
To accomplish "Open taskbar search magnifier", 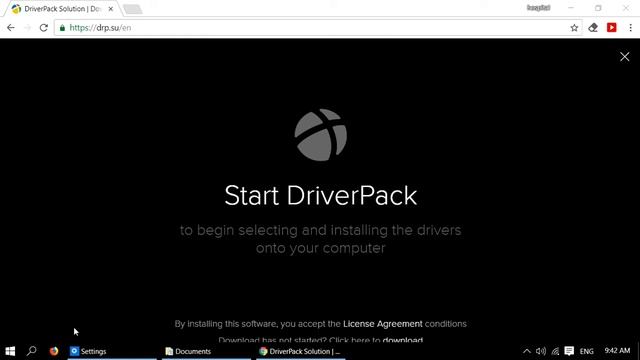I will [x=31, y=351].
